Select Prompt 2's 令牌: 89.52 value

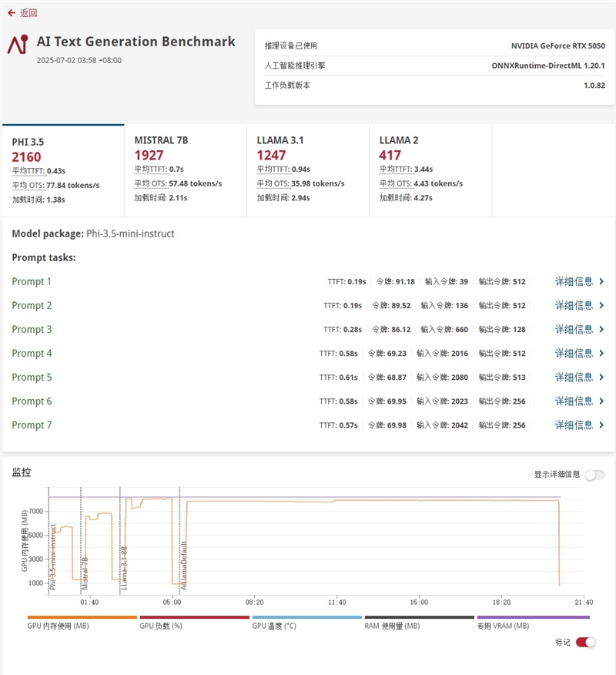(x=391, y=306)
